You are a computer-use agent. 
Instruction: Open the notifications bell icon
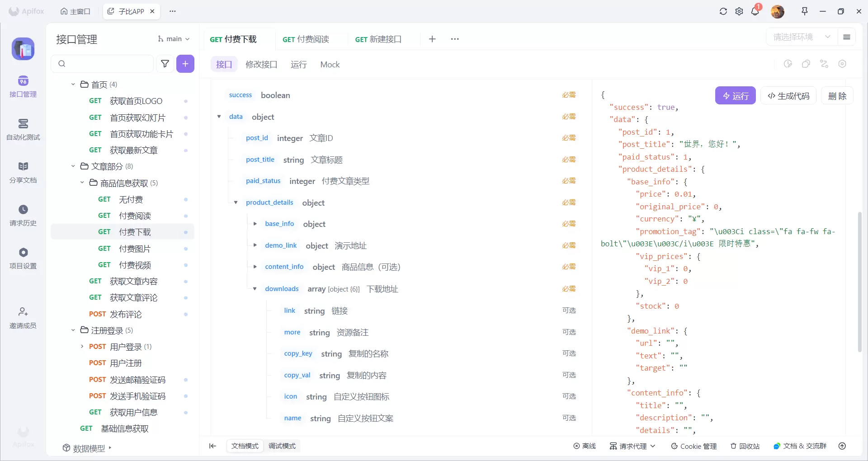(755, 11)
